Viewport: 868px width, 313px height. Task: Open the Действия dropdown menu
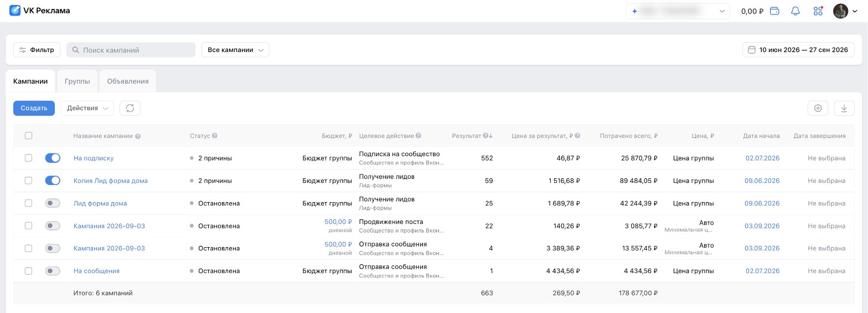pos(87,108)
